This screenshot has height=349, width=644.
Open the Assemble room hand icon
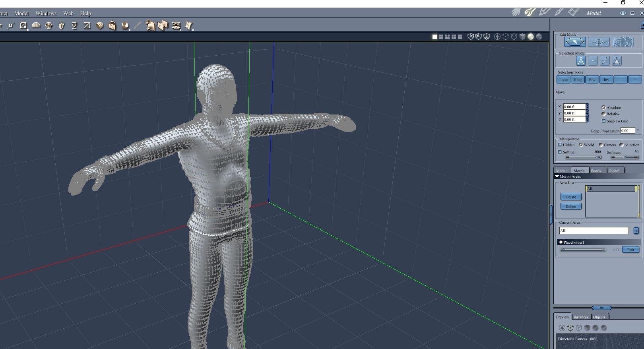[516, 13]
